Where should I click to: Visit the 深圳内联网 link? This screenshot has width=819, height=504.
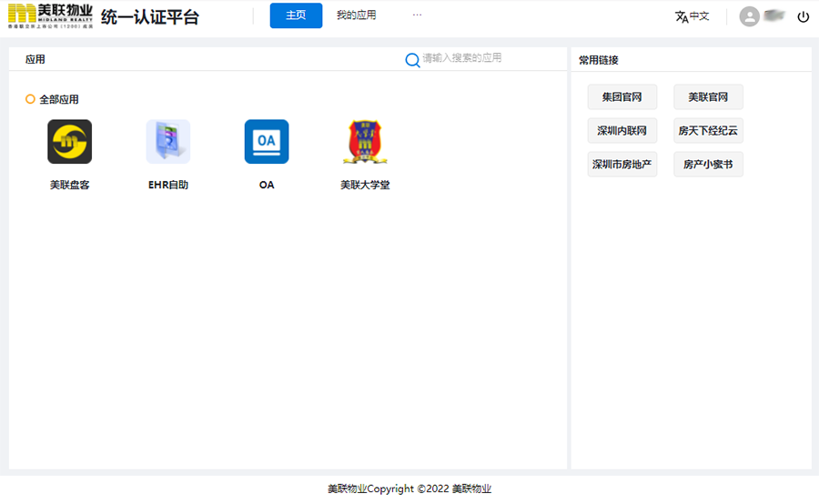point(622,131)
